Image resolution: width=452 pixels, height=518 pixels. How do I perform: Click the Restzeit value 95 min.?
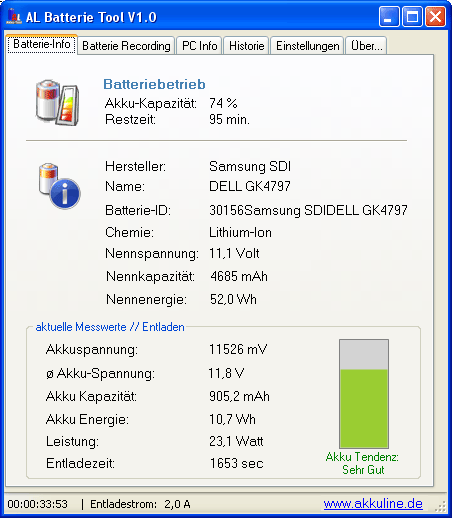pyautogui.click(x=229, y=119)
